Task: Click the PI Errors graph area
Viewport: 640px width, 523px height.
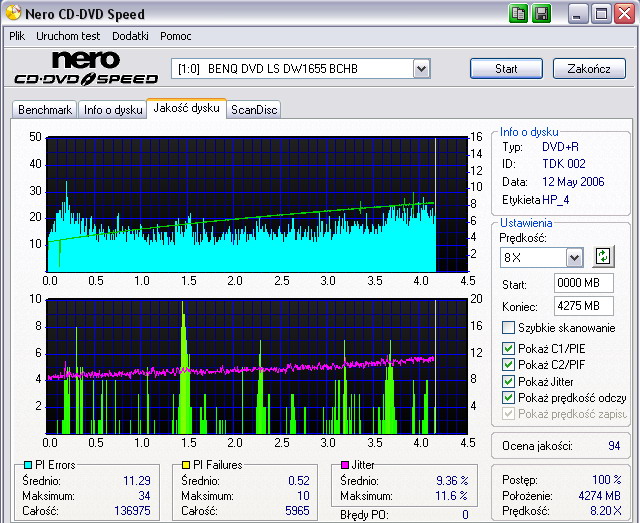Action: click(257, 204)
